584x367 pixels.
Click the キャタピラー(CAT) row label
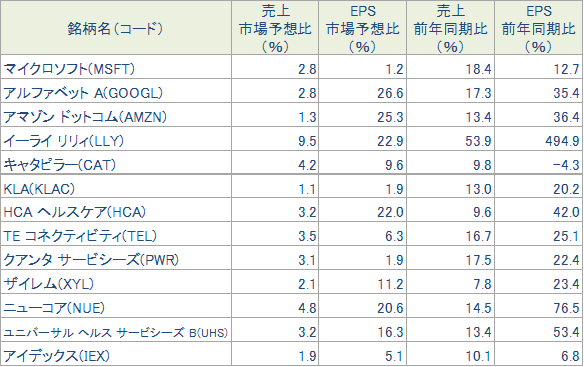click(x=60, y=164)
